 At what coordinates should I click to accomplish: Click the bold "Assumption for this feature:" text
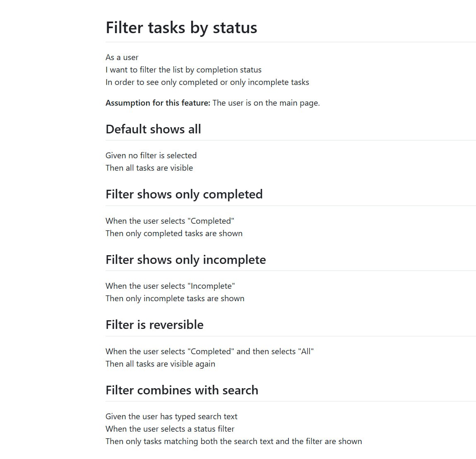pyautogui.click(x=158, y=103)
